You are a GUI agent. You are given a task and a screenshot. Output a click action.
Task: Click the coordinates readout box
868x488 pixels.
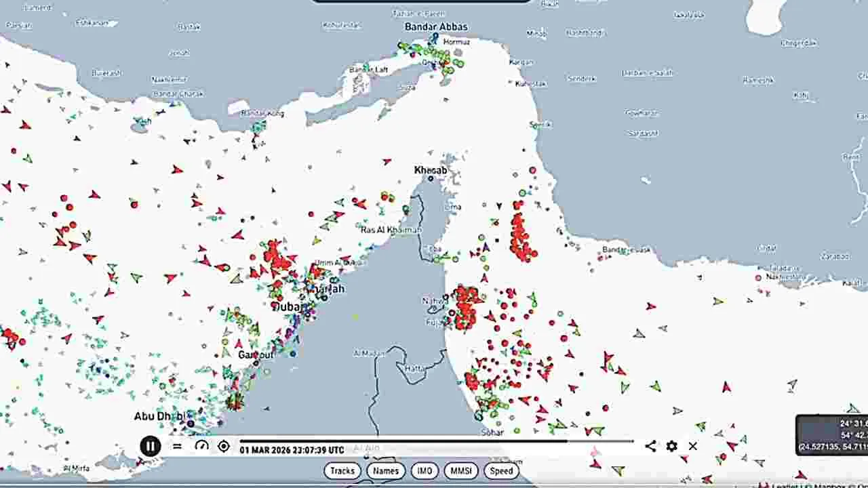833,434
